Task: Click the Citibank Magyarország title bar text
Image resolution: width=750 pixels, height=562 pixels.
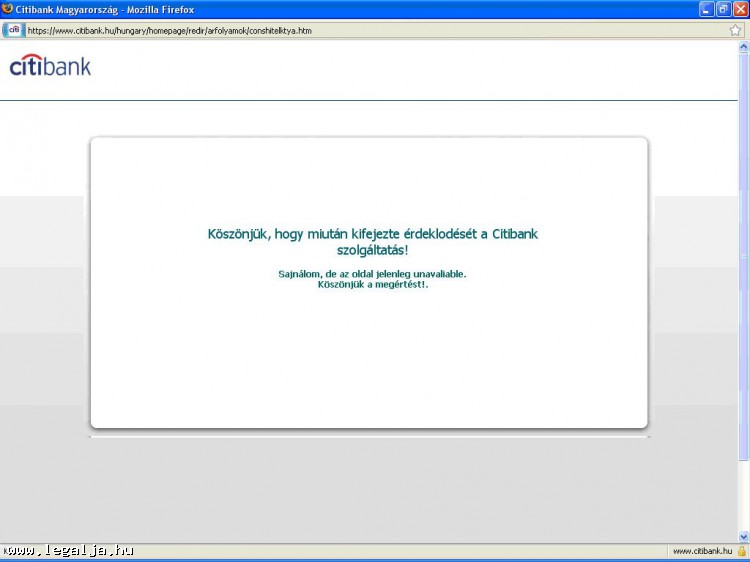Action: pos(105,9)
